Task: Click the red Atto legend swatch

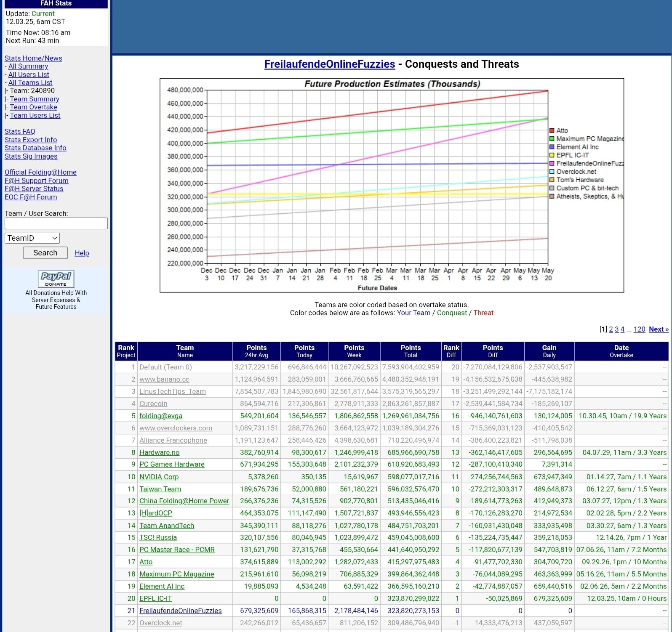Action: click(552, 130)
